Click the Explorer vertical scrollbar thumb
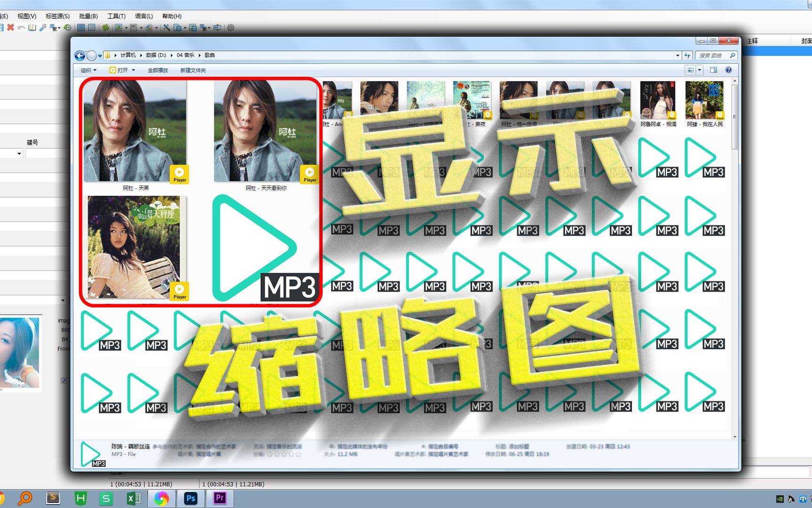 tap(734, 116)
